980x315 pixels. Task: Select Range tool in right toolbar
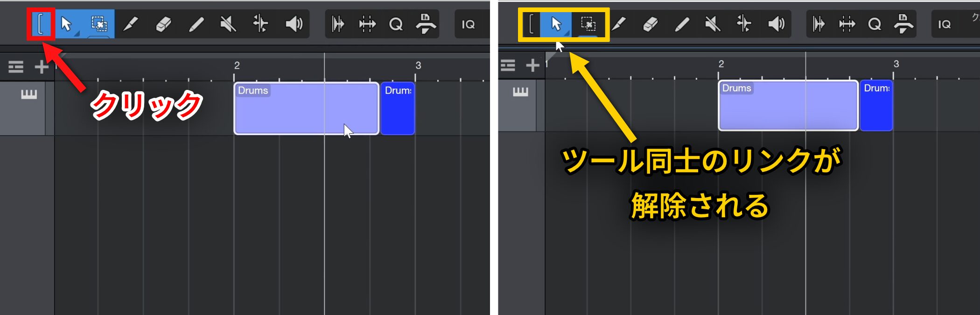coord(588,24)
